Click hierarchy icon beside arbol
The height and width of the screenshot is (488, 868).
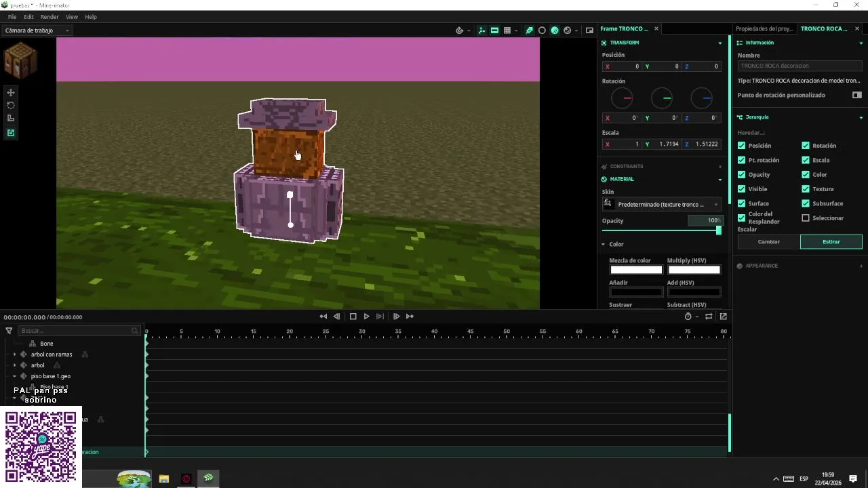pyautogui.click(x=57, y=365)
